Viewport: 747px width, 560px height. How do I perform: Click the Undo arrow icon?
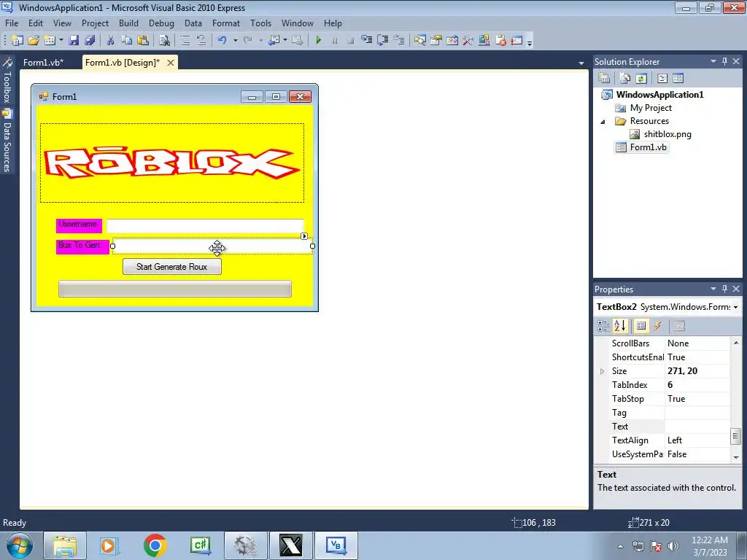[222, 41]
